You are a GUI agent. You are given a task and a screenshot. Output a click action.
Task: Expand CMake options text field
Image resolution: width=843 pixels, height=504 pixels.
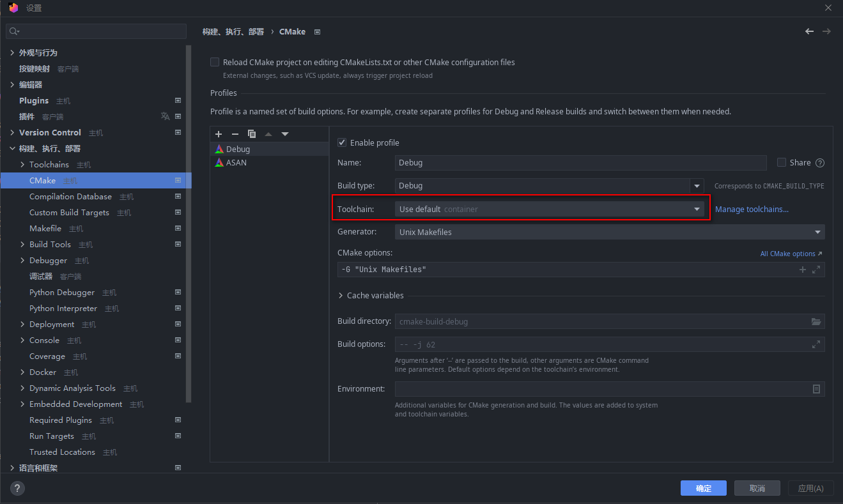[816, 270]
